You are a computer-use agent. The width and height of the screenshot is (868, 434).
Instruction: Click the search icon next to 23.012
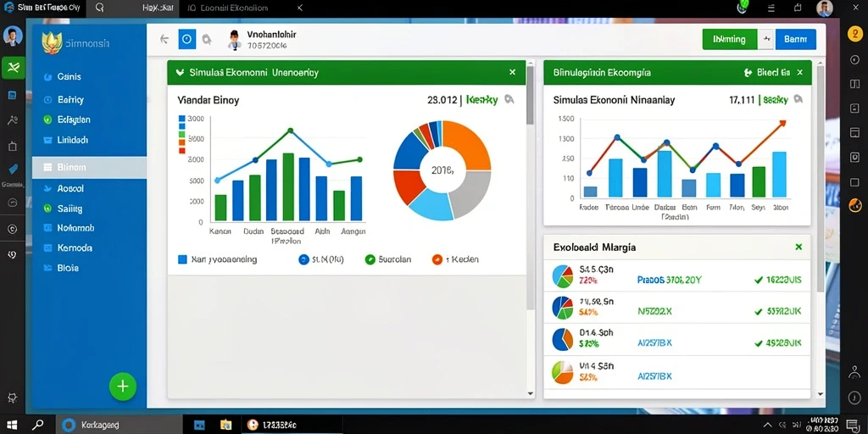509,100
